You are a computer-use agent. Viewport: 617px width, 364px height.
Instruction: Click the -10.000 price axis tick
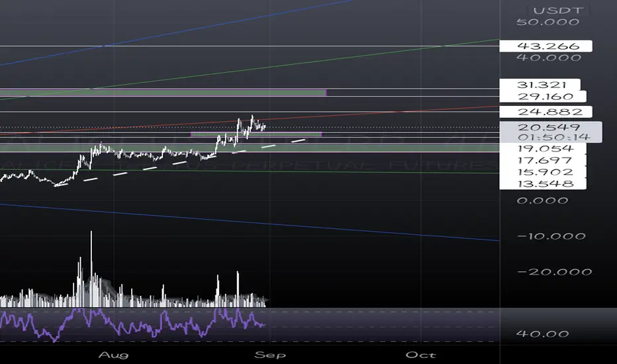click(551, 236)
